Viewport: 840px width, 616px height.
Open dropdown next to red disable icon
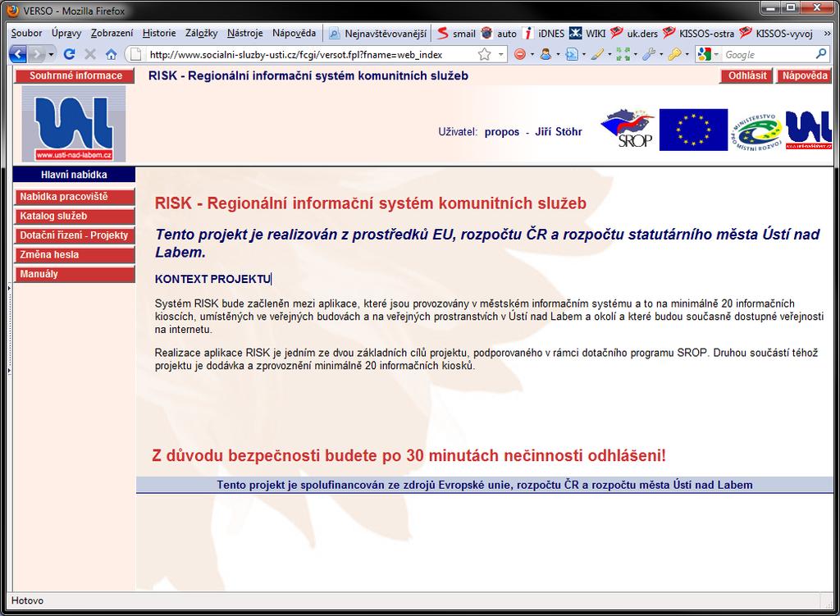(x=532, y=55)
